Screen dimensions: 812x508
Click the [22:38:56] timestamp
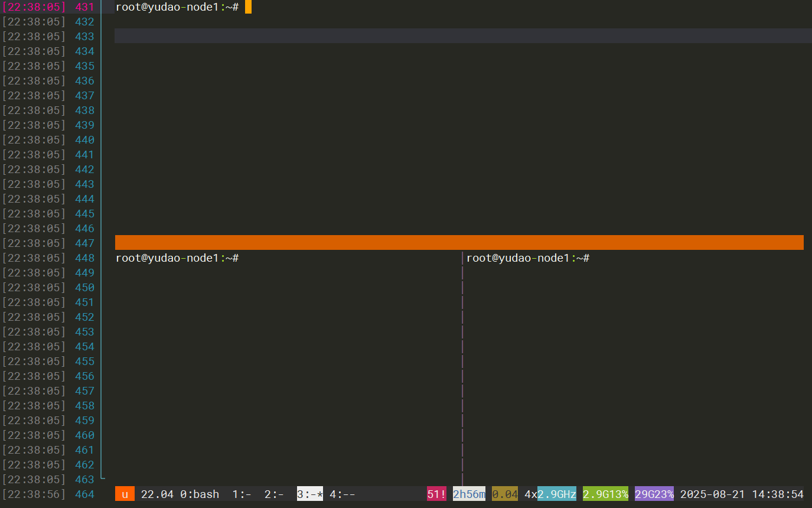pos(34,494)
